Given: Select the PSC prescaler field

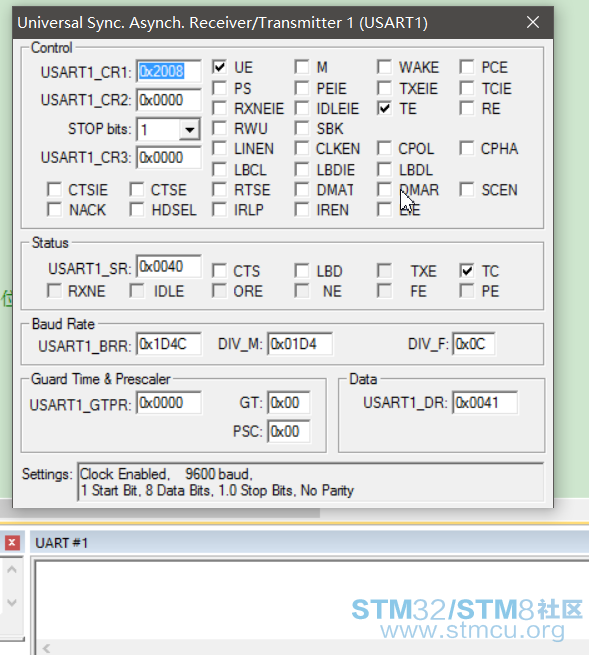Looking at the screenshot, I should click(289, 431).
